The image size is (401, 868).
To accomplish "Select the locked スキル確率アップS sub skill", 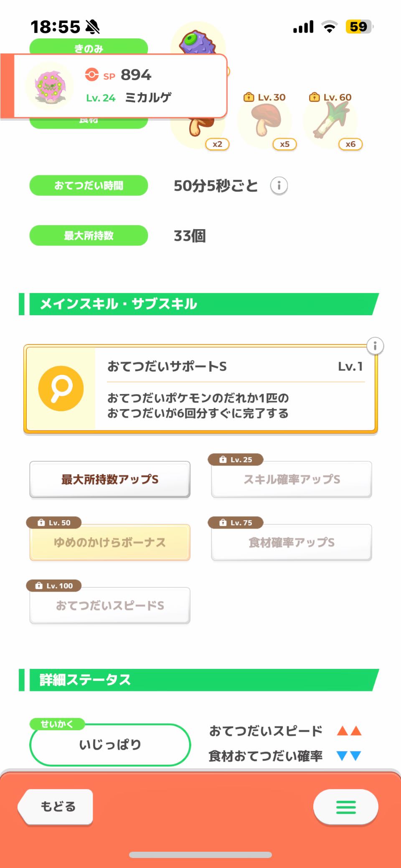I will click(x=292, y=479).
